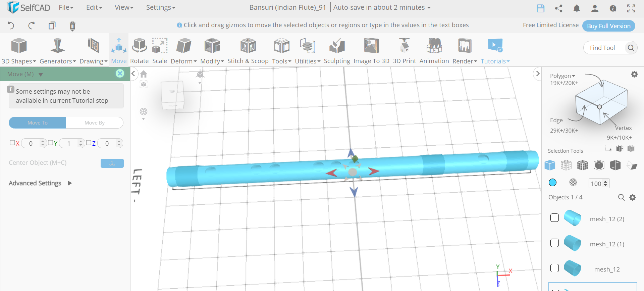644x291 pixels.
Task: Open the 3D Shapes dropdown
Action: point(19,51)
